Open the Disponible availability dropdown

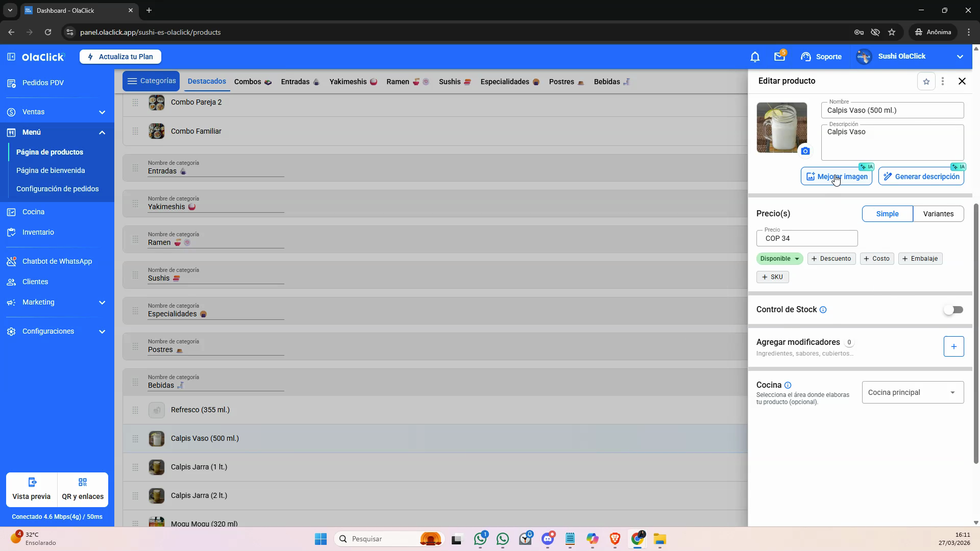[x=779, y=259]
